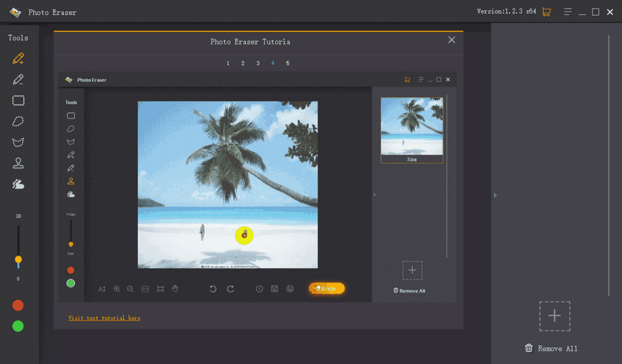Select the brush-add eraser tool
Image resolution: width=622 pixels, height=364 pixels.
coord(18,59)
